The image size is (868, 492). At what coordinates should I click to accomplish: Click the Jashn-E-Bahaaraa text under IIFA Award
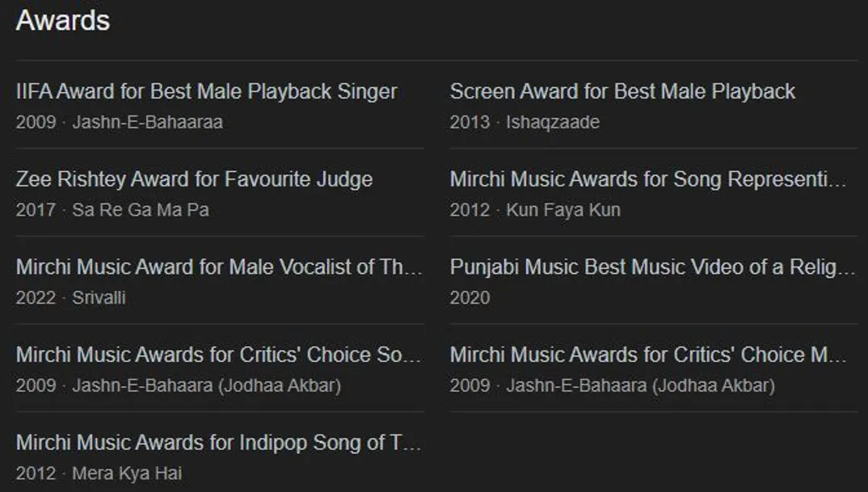click(147, 123)
